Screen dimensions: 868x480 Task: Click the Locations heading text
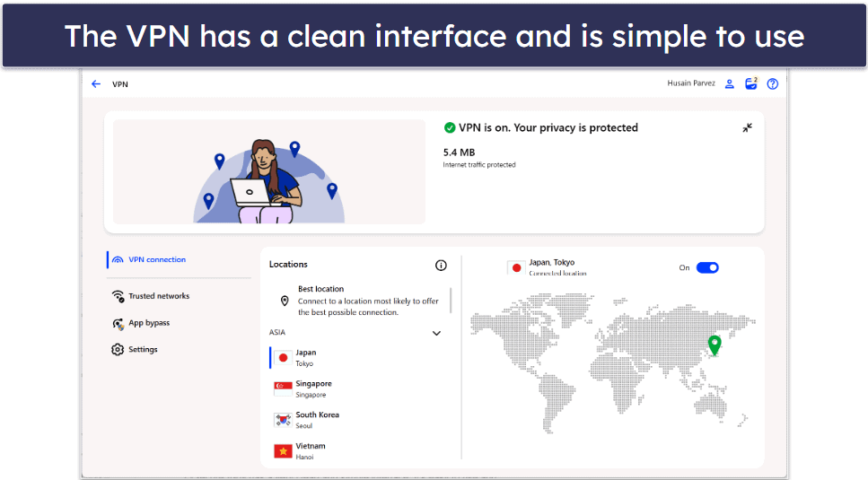(x=288, y=265)
